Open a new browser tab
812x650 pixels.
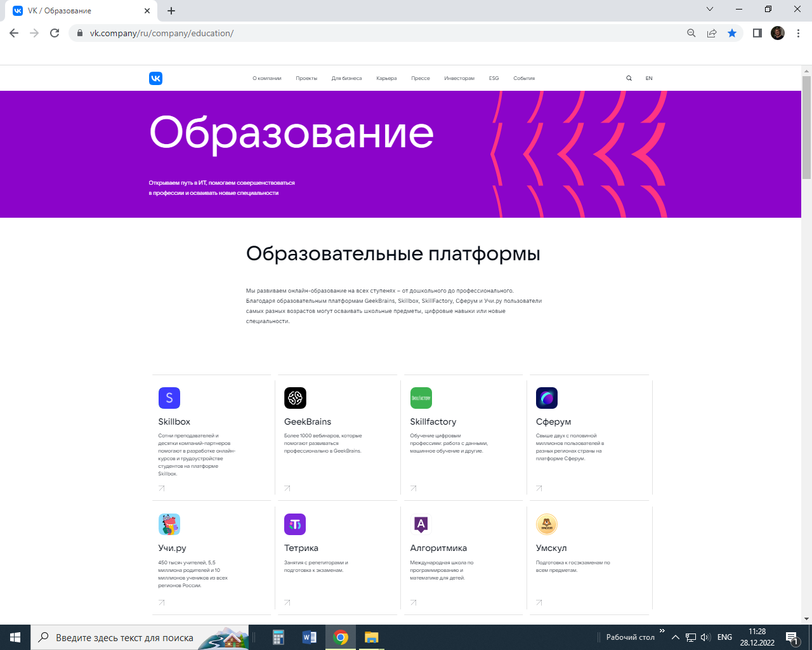click(x=171, y=11)
